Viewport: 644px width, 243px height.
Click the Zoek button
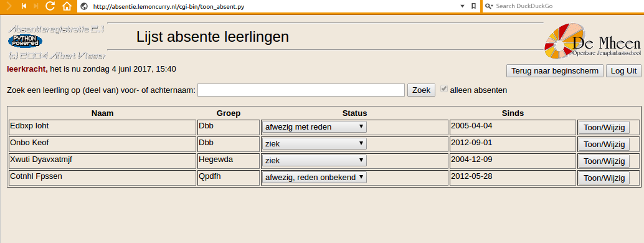421,90
